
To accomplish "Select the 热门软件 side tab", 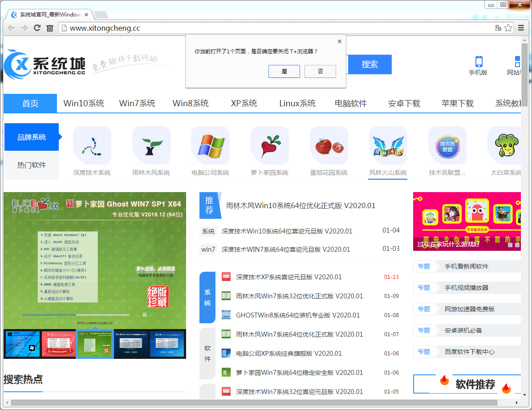I will (32, 165).
